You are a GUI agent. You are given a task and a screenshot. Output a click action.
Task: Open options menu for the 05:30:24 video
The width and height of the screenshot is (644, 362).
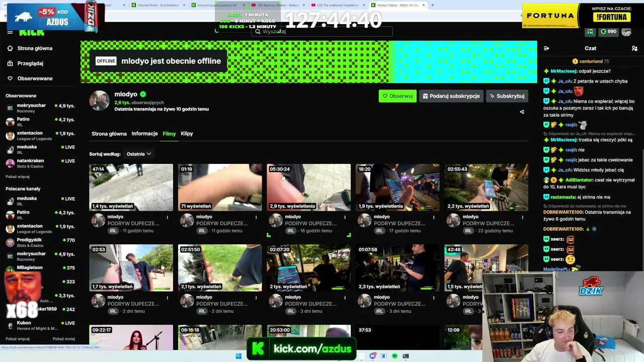(x=345, y=217)
